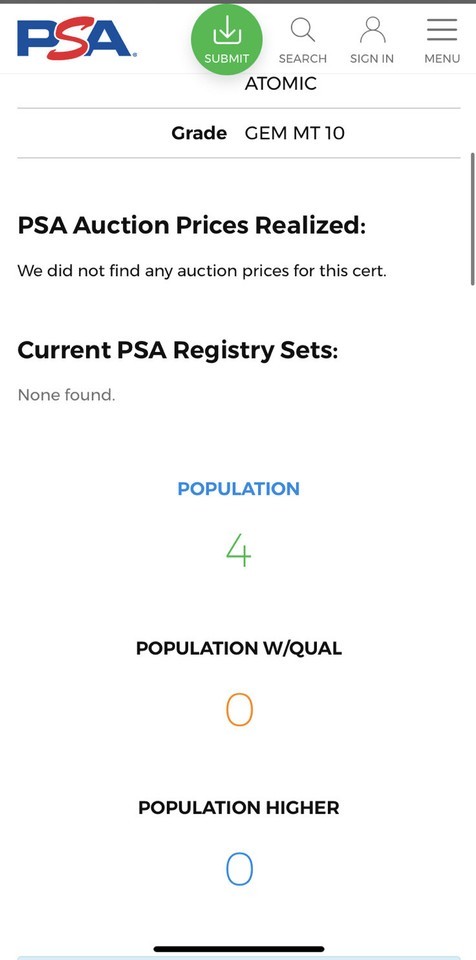Tap the SEARCH label under magnifier

click(303, 59)
